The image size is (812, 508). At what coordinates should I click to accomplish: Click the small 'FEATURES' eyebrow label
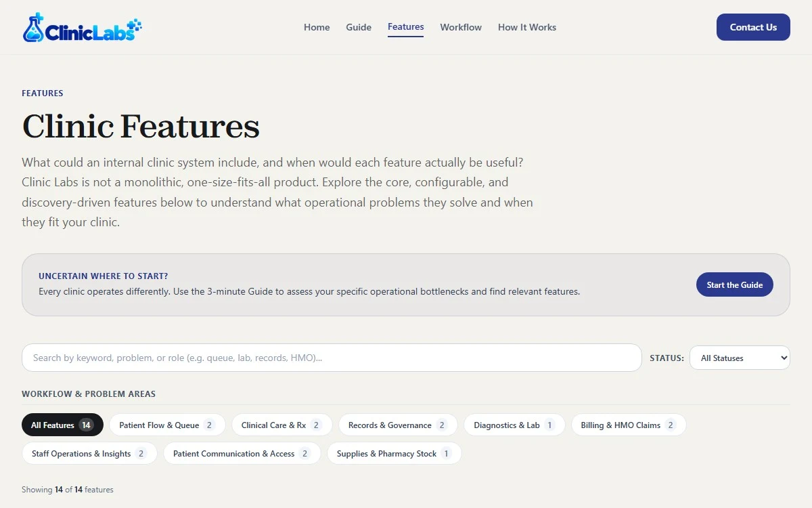click(x=43, y=93)
